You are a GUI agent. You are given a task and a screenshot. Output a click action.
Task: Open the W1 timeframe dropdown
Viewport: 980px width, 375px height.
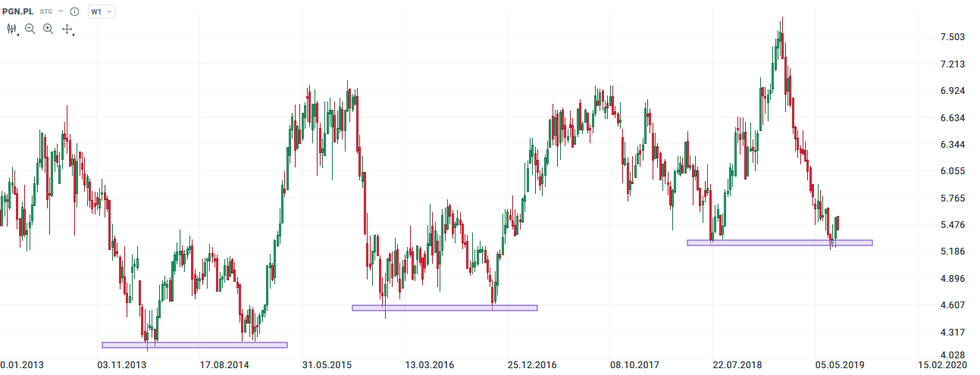click(x=101, y=12)
